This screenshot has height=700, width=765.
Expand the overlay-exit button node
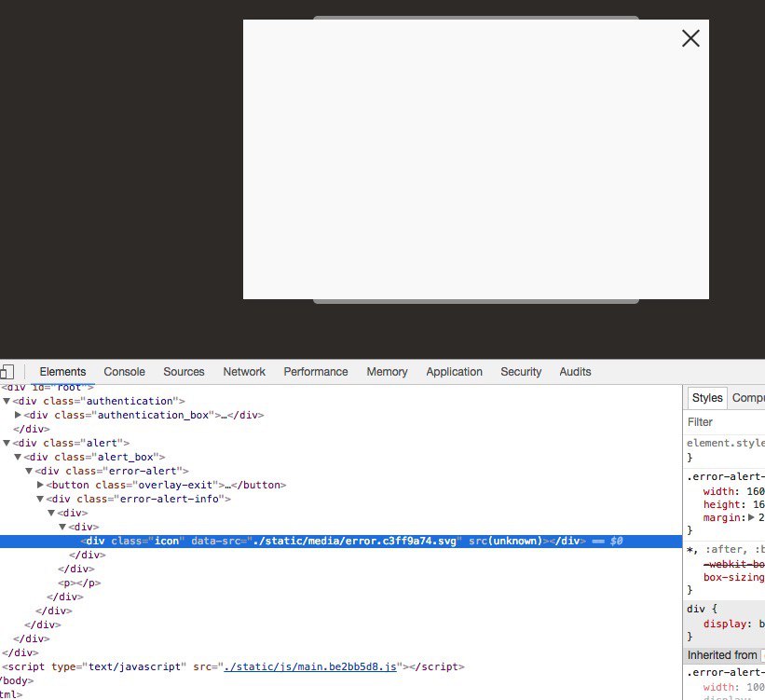point(40,485)
